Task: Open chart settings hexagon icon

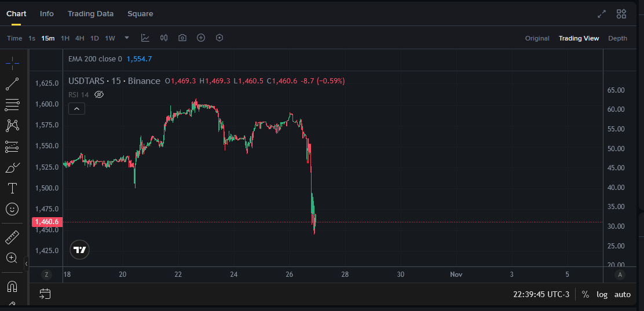Action: coord(219,38)
